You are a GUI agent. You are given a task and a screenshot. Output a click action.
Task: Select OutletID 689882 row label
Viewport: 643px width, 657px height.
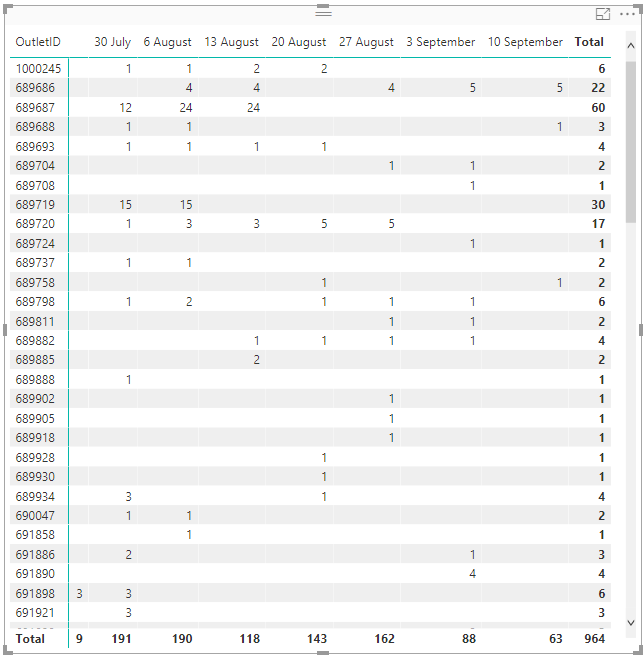point(35,341)
